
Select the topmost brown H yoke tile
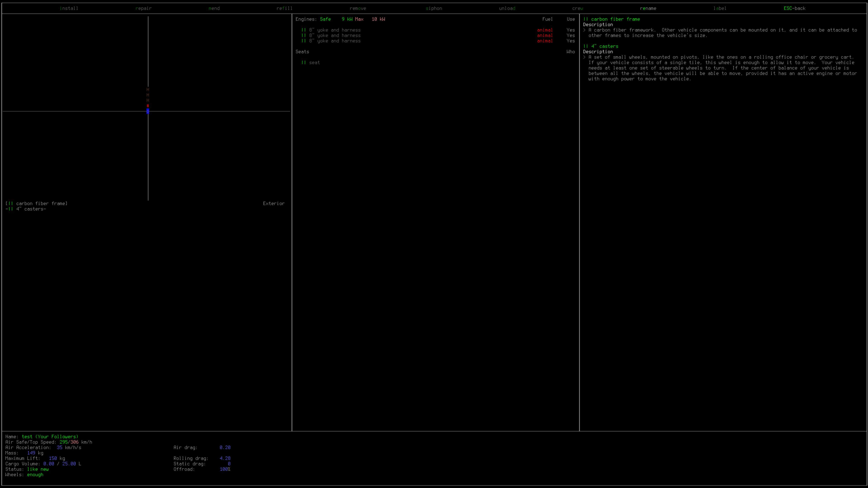(x=148, y=90)
